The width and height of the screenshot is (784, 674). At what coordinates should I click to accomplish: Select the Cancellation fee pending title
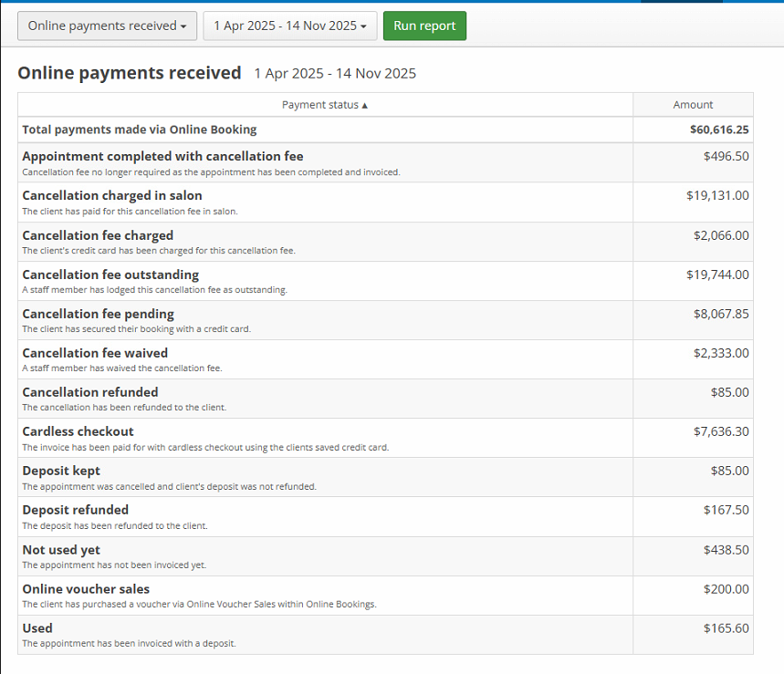[x=98, y=314]
